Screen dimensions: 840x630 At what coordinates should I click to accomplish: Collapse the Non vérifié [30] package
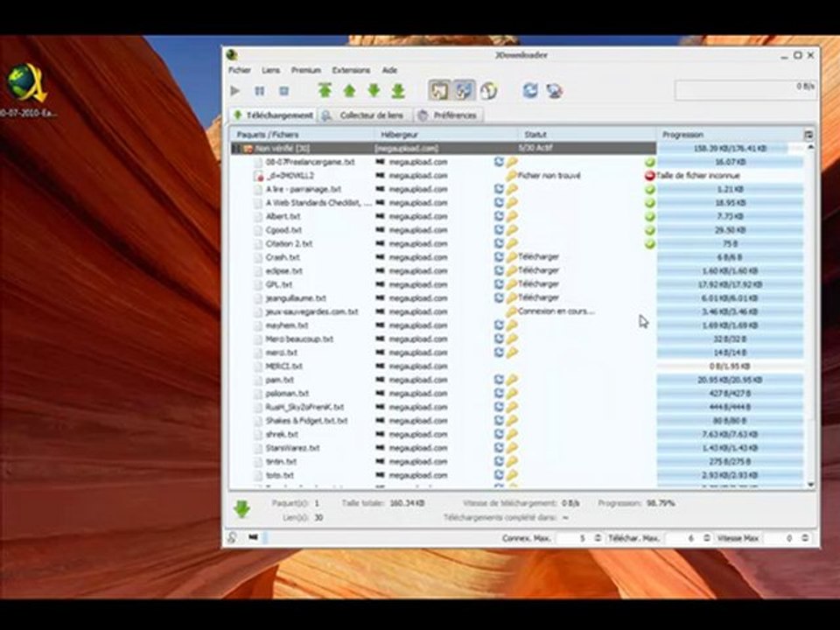point(235,149)
